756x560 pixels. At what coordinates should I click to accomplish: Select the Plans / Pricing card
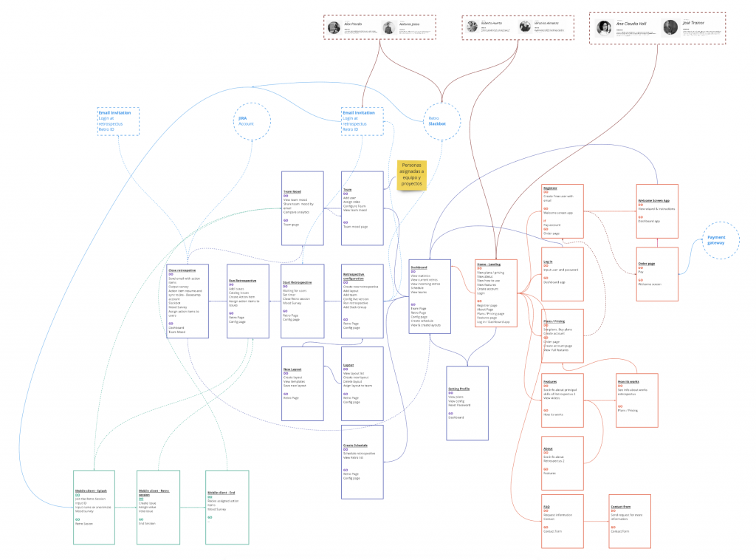tap(562, 335)
